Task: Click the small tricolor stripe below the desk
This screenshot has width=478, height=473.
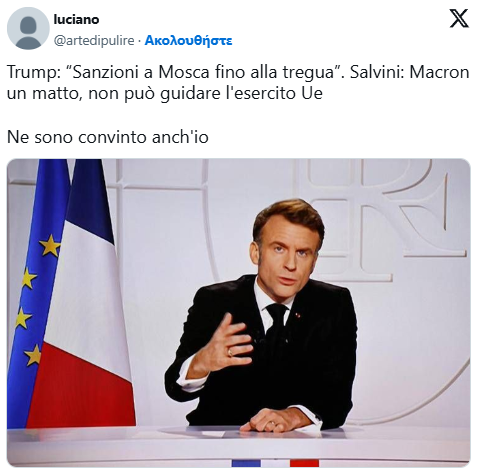Action: coord(275,463)
